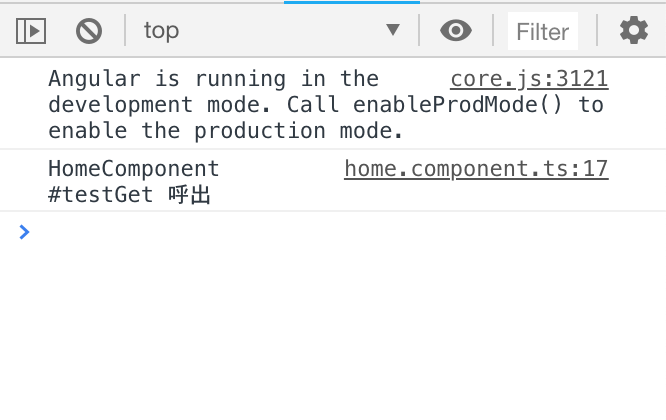Clear the console with the ban icon
The width and height of the screenshot is (666, 420).
click(89, 31)
